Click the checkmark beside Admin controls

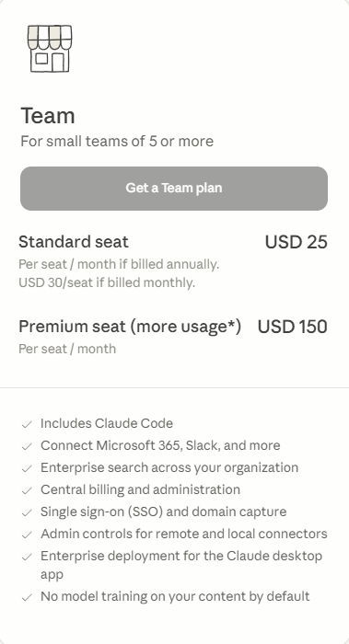(27, 535)
